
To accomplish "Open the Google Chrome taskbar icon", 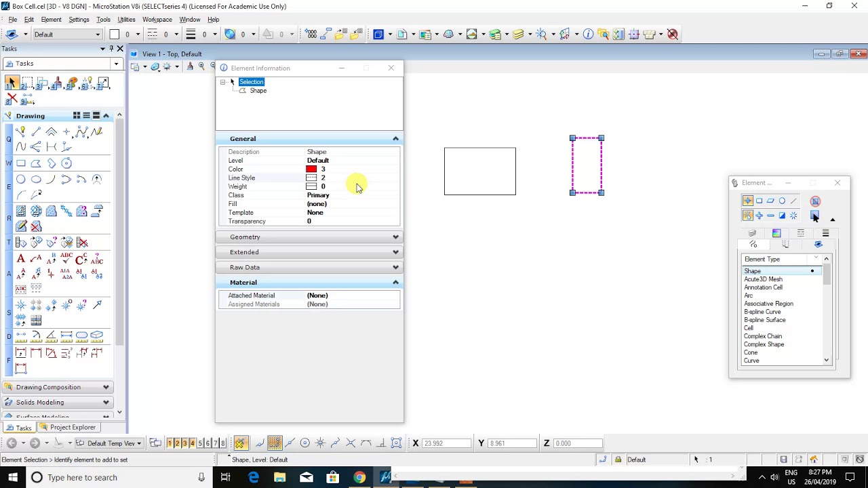I will [359, 477].
